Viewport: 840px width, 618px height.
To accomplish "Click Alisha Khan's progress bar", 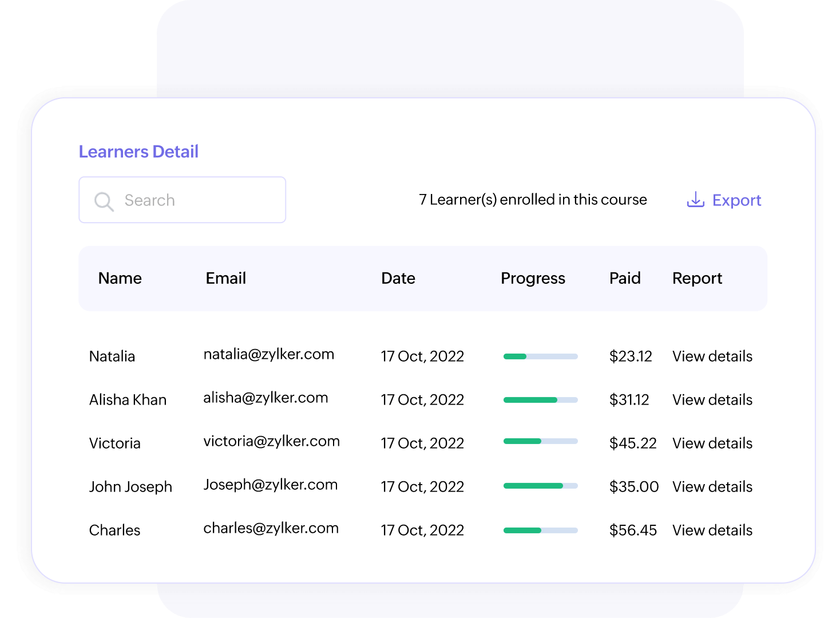I will tap(540, 400).
